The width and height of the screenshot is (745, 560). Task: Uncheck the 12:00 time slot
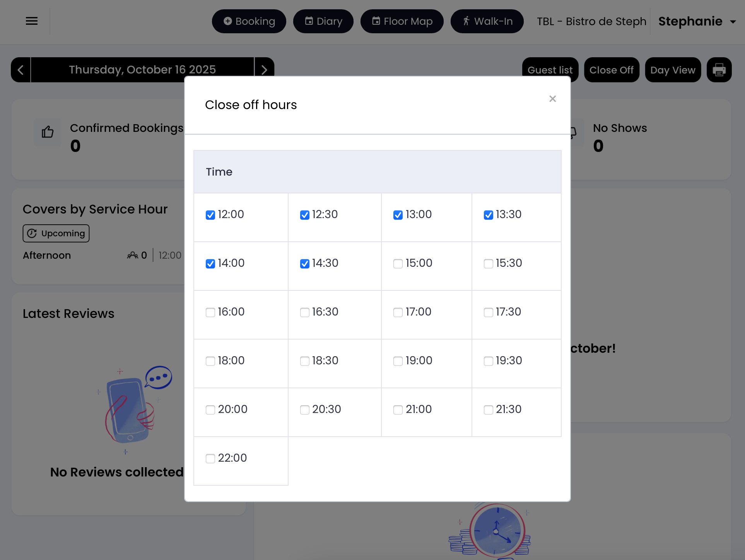(x=210, y=215)
